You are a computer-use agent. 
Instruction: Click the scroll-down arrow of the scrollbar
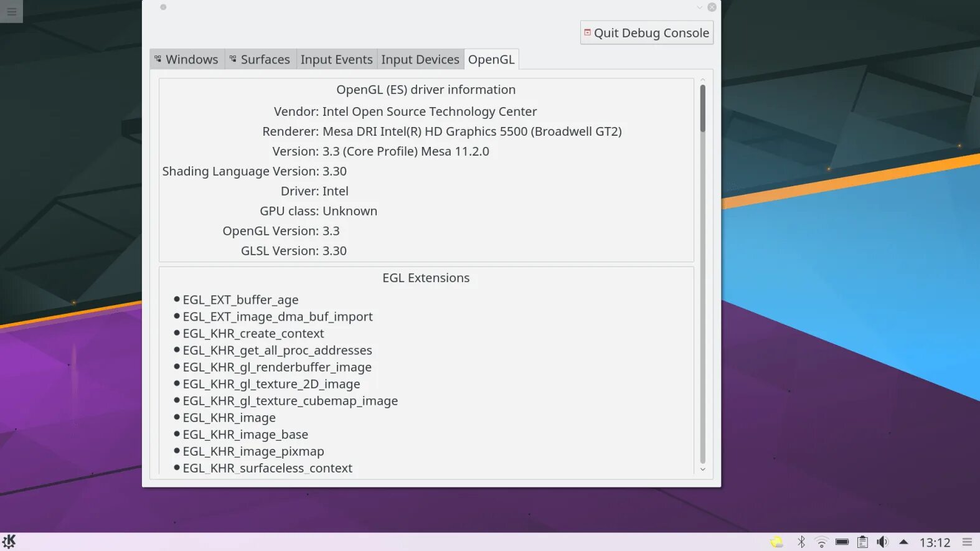click(702, 469)
